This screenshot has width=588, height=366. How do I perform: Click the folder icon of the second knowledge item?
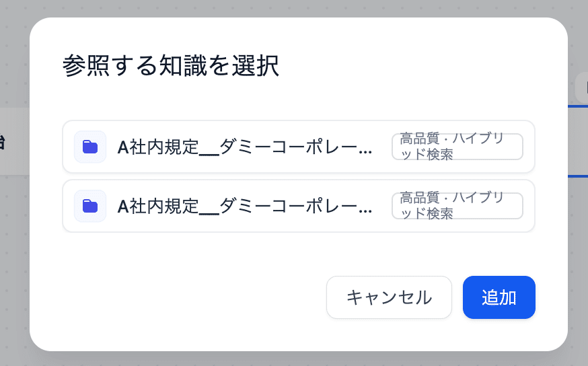[x=90, y=206]
